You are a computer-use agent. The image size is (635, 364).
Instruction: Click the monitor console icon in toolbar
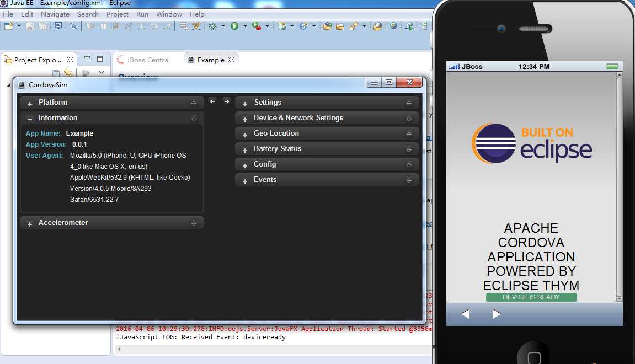point(58,26)
